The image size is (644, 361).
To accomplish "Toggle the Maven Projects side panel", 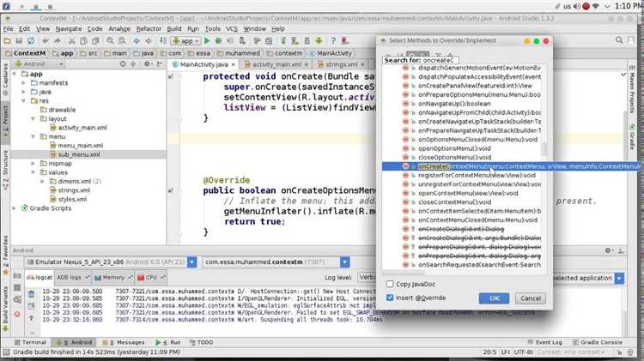I will [632, 87].
